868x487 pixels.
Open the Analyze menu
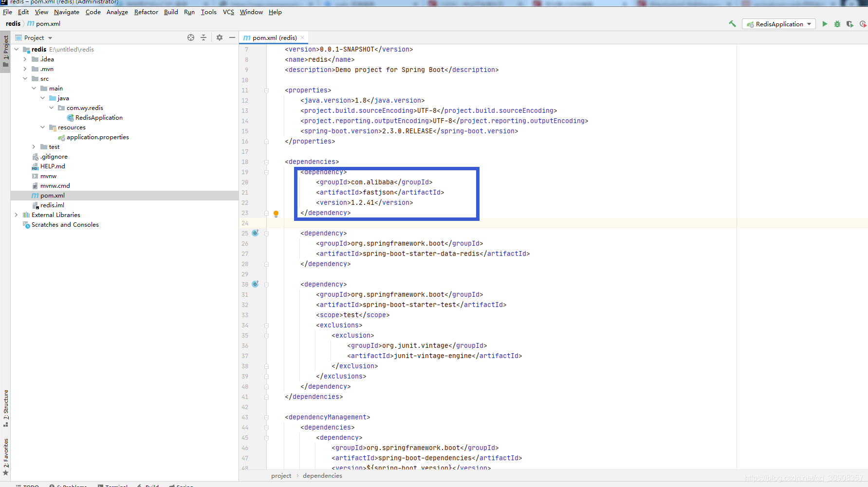pos(117,12)
